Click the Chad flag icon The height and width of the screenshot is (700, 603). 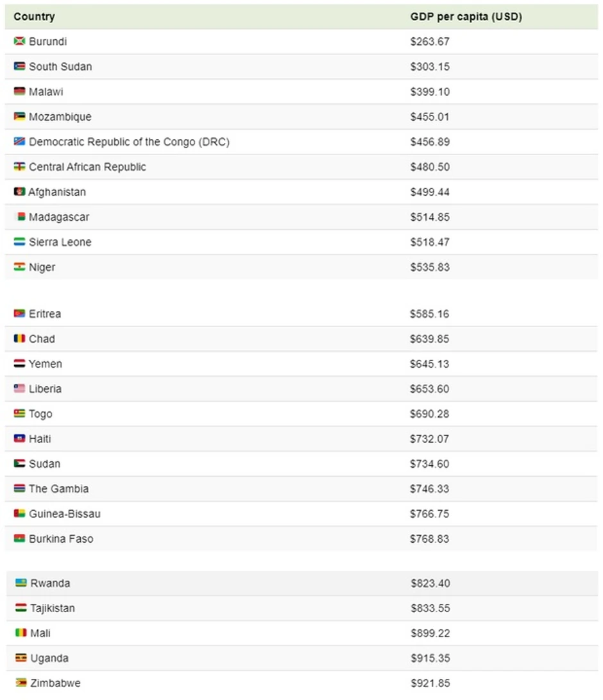click(x=19, y=338)
